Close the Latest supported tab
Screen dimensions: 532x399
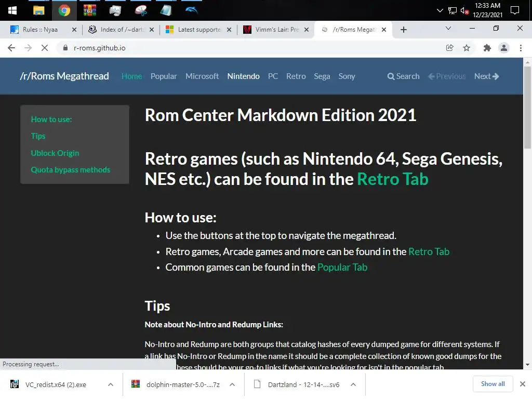pos(229,30)
